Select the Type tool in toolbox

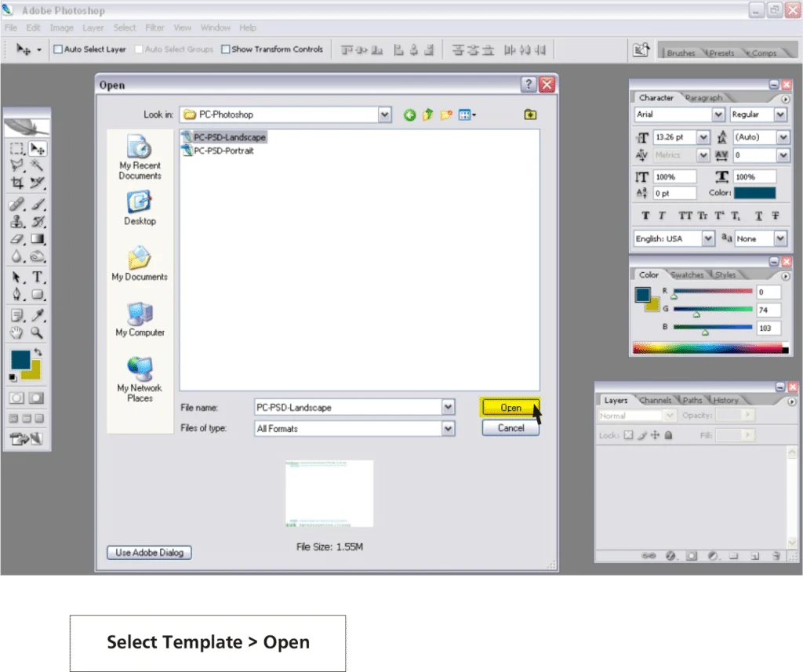pos(37,278)
